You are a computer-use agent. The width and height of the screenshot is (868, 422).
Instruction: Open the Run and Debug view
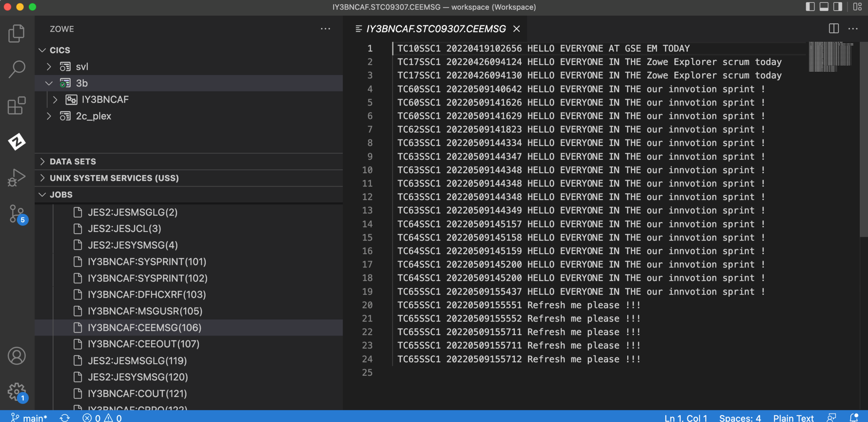point(17,177)
